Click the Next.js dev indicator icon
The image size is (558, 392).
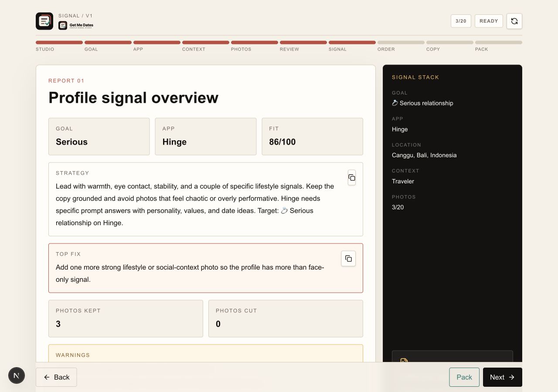pyautogui.click(x=17, y=375)
